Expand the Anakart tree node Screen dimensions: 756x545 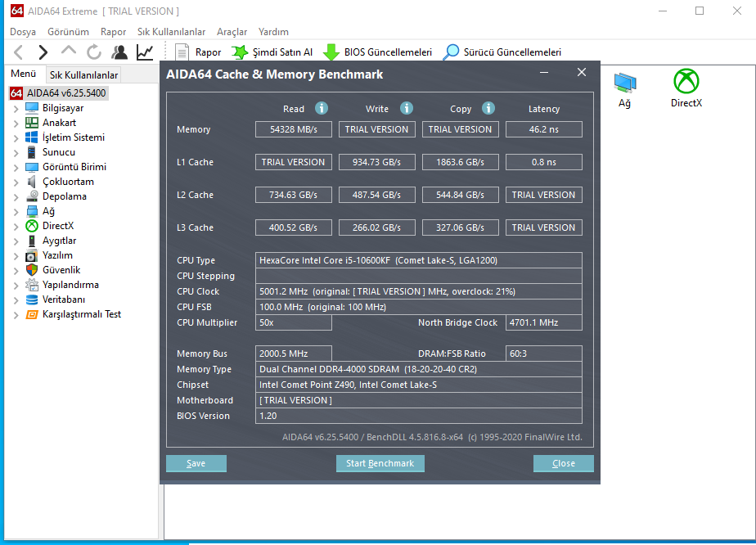click(16, 124)
